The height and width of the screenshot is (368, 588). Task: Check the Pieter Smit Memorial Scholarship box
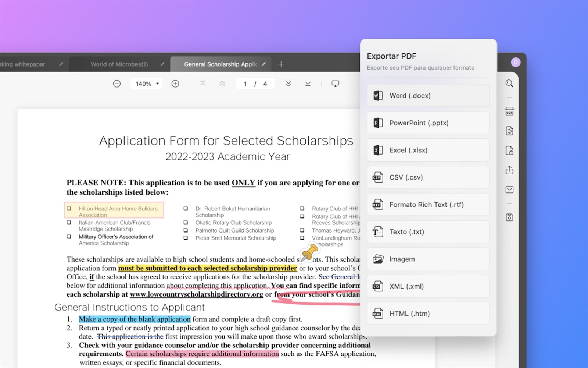point(186,238)
